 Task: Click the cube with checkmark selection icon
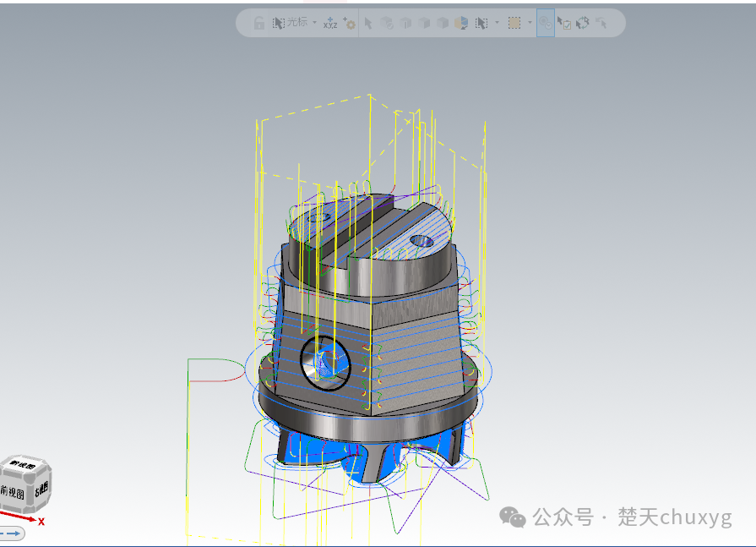click(387, 23)
